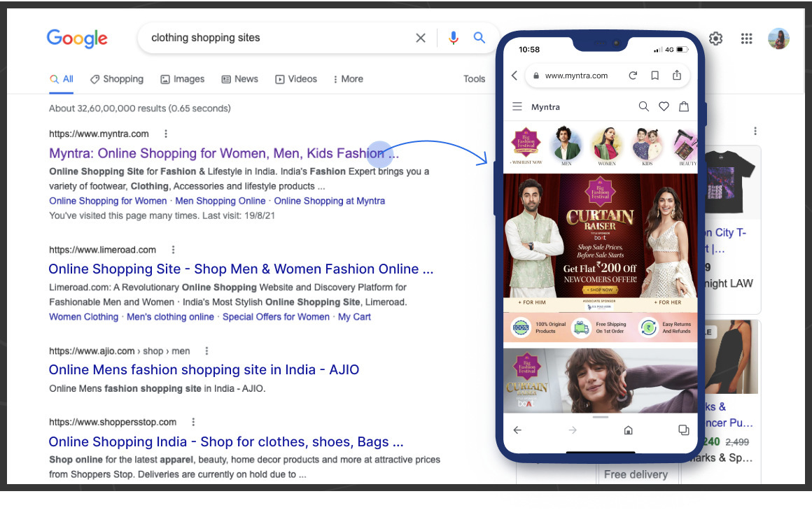The height and width of the screenshot is (524, 812).
Task: Tap the home icon in the phone's bottom bar
Action: (628, 430)
